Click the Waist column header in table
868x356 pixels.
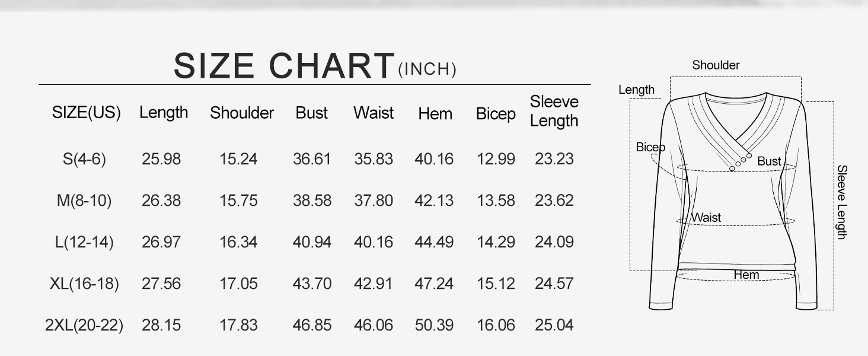tap(374, 113)
